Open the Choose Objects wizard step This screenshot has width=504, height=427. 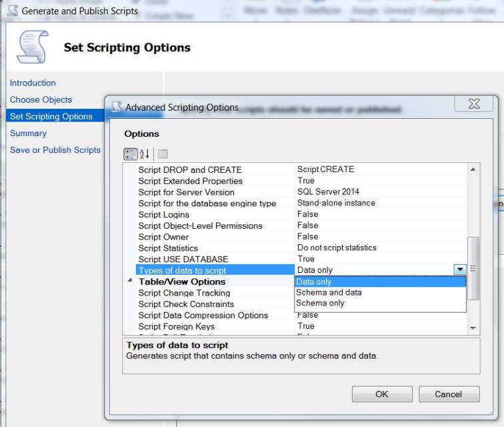pos(41,100)
